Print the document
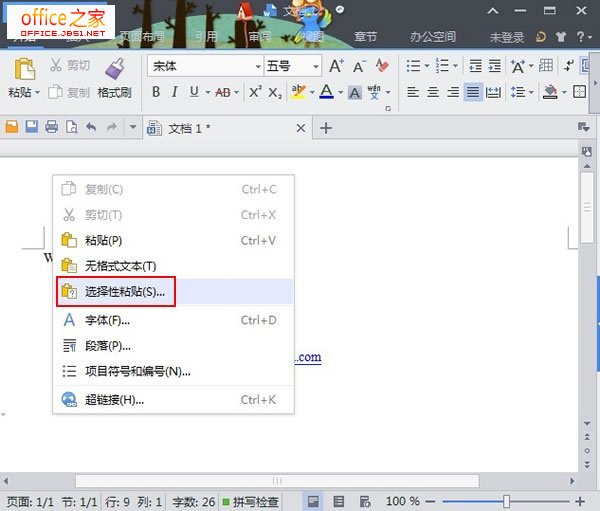The image size is (600, 511). (x=52, y=127)
